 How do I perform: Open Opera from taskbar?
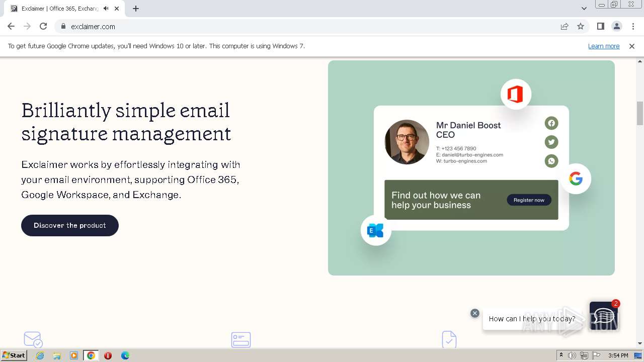(108, 355)
